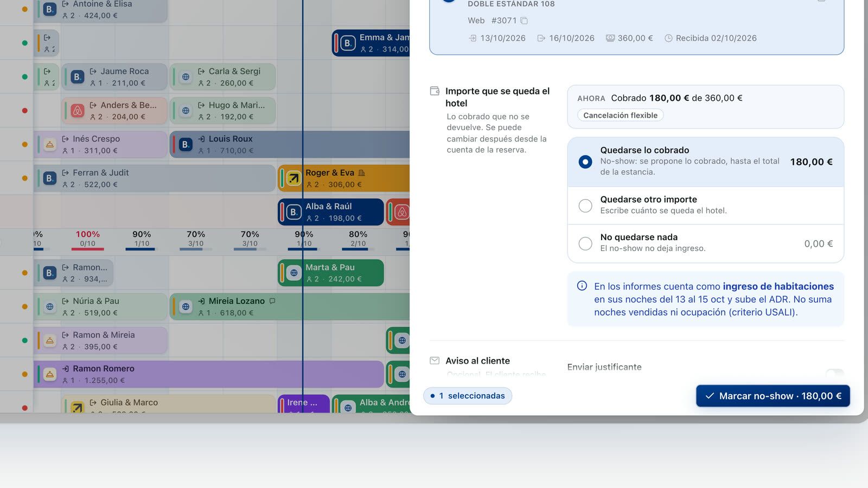Click the bell icon on Inés Crespo booking
The image size is (868, 488).
pos(50,144)
